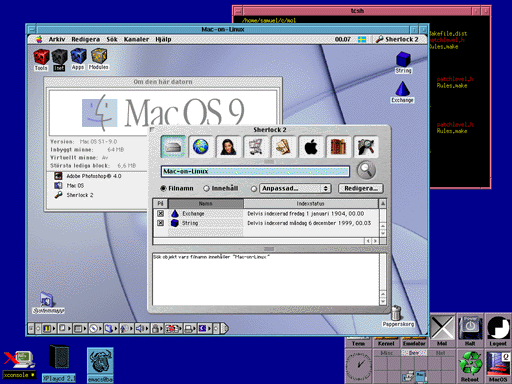Toggle the checkbox for the Exchange volume
The image size is (512, 384).
pos(160,213)
